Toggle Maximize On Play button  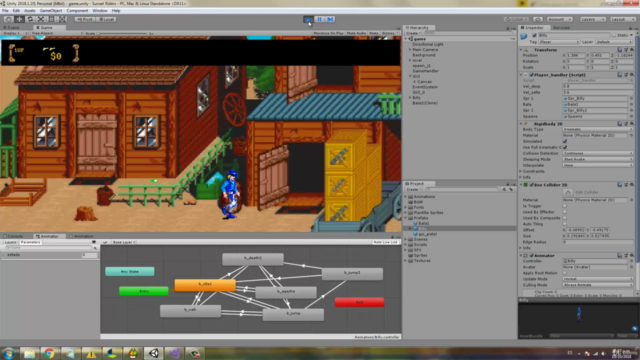328,33
